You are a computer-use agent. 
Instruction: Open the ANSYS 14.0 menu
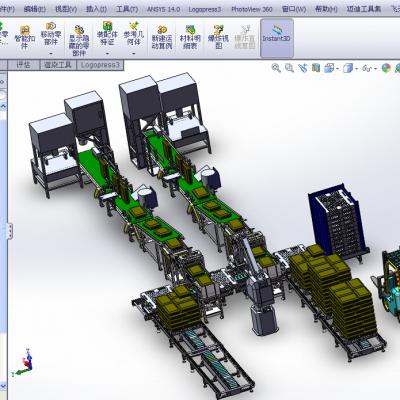(x=163, y=9)
